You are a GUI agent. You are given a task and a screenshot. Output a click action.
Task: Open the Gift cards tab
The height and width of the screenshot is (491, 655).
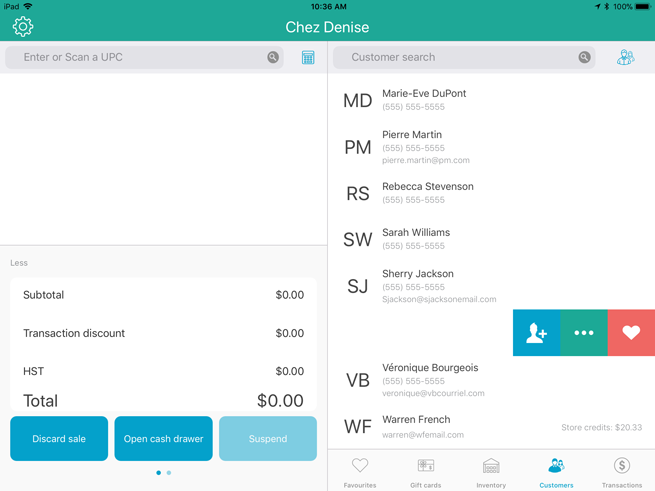point(425,472)
